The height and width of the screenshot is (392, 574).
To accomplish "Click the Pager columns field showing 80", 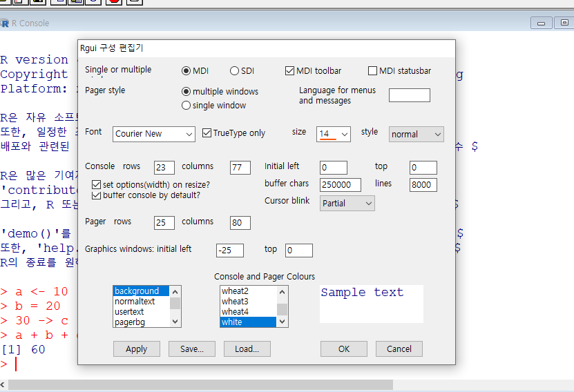I will click(240, 223).
